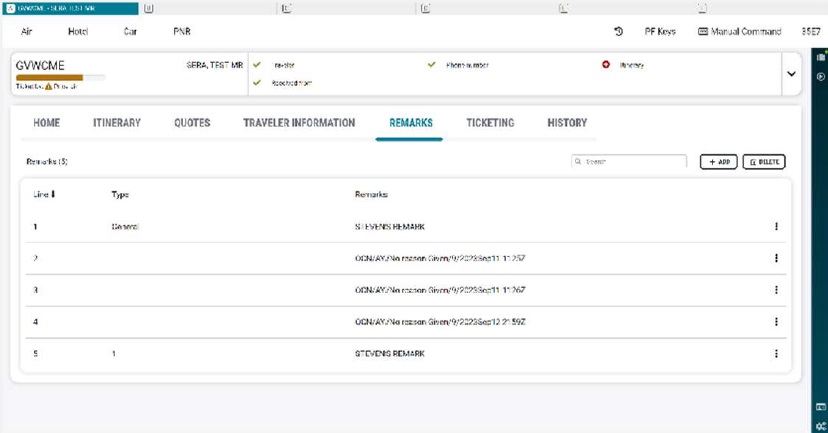Viewport: 828px width, 433px height.
Task: Open options menu for line 1 STEVENS REMARK
Action: point(776,227)
